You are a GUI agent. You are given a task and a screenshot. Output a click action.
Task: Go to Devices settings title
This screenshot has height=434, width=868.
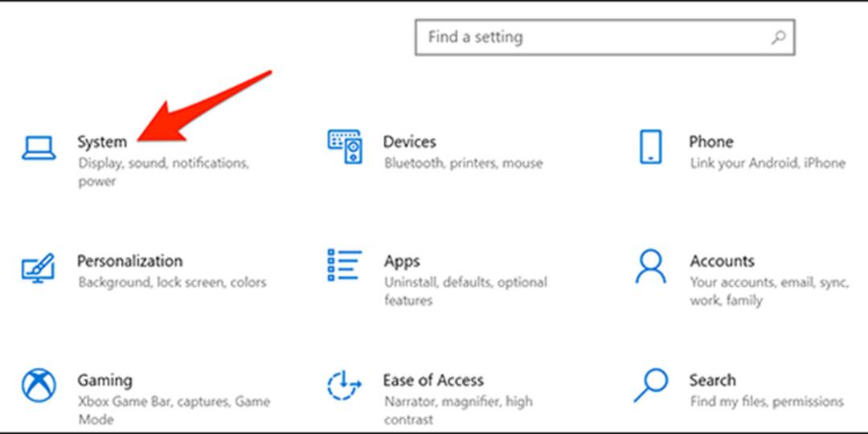tap(410, 141)
